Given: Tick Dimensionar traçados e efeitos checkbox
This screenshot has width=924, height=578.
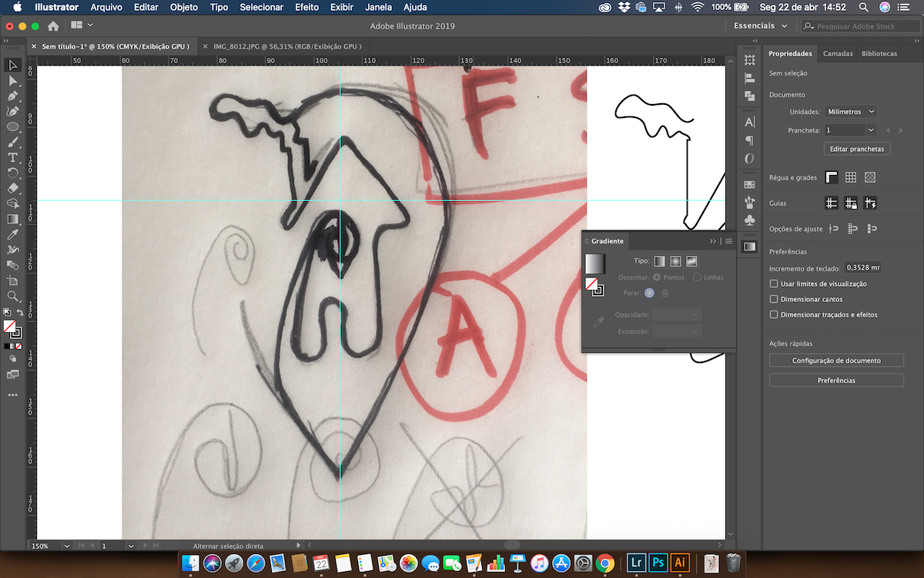Looking at the screenshot, I should 775,314.
